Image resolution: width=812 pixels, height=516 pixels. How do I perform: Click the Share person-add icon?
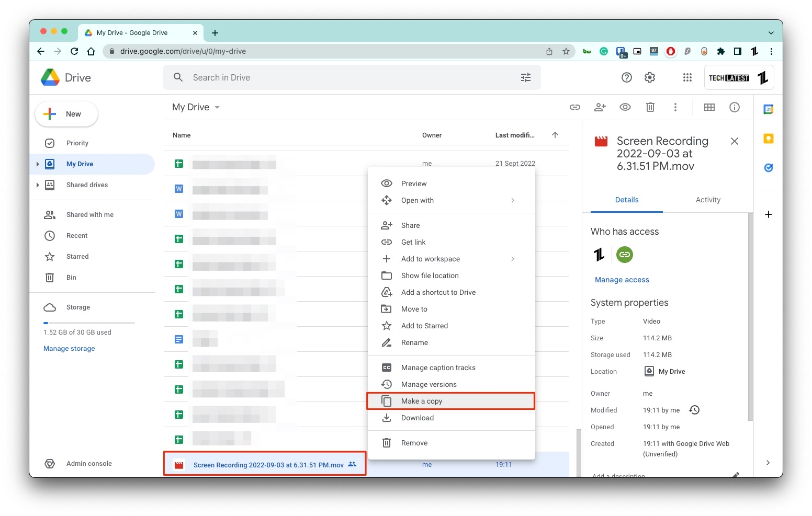click(600, 107)
